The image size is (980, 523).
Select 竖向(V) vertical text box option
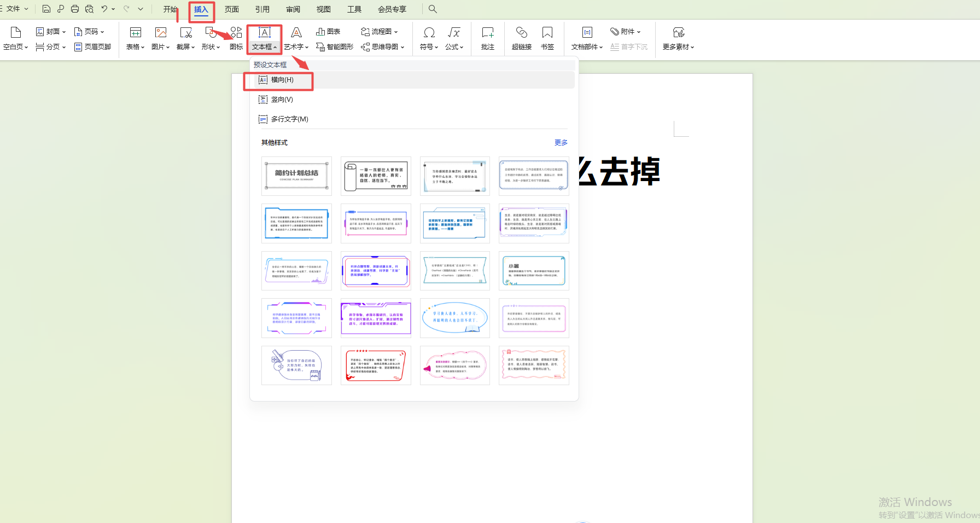click(x=282, y=100)
